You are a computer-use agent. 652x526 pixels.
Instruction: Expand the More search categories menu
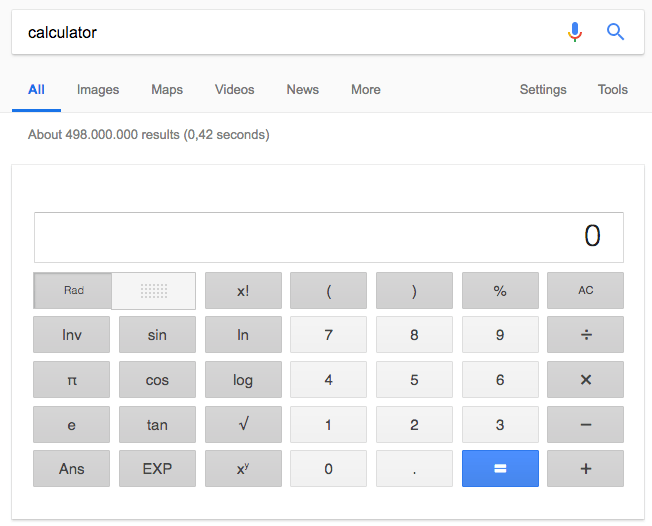pyautogui.click(x=365, y=90)
